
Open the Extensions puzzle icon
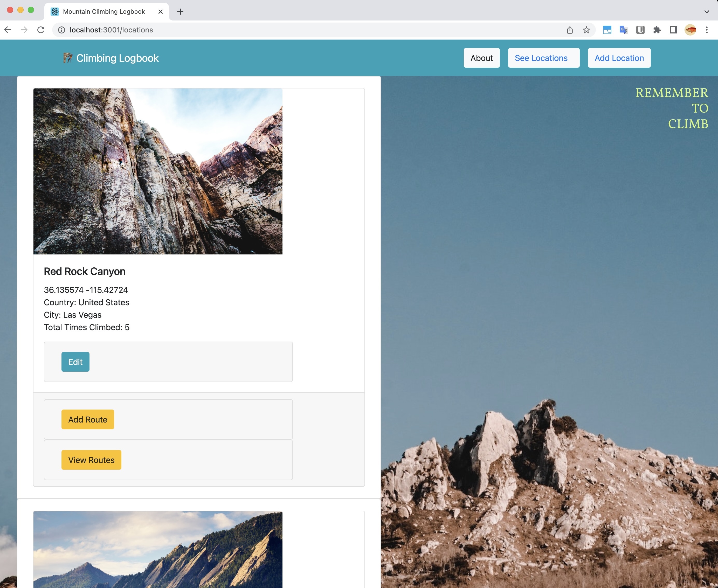(657, 30)
